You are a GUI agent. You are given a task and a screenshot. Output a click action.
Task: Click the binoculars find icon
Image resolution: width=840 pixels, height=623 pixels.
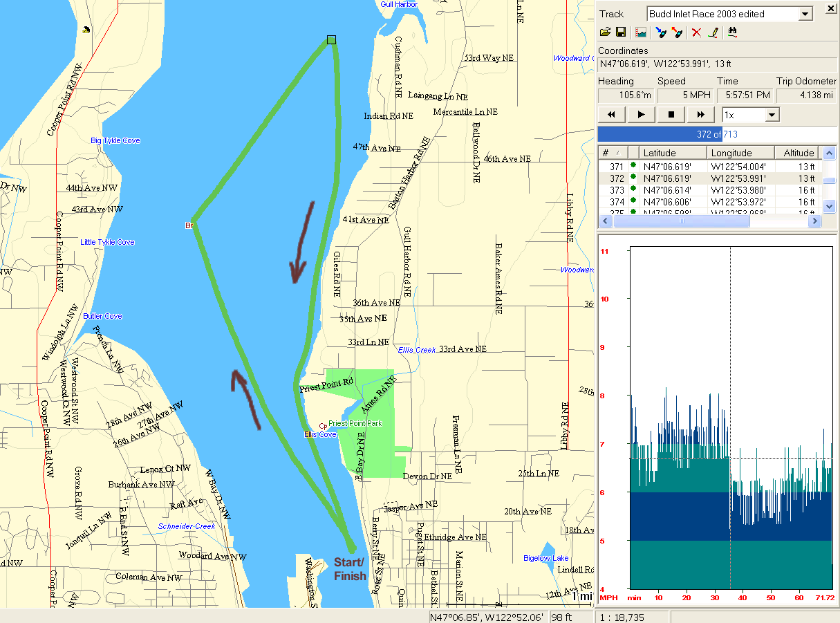click(733, 32)
